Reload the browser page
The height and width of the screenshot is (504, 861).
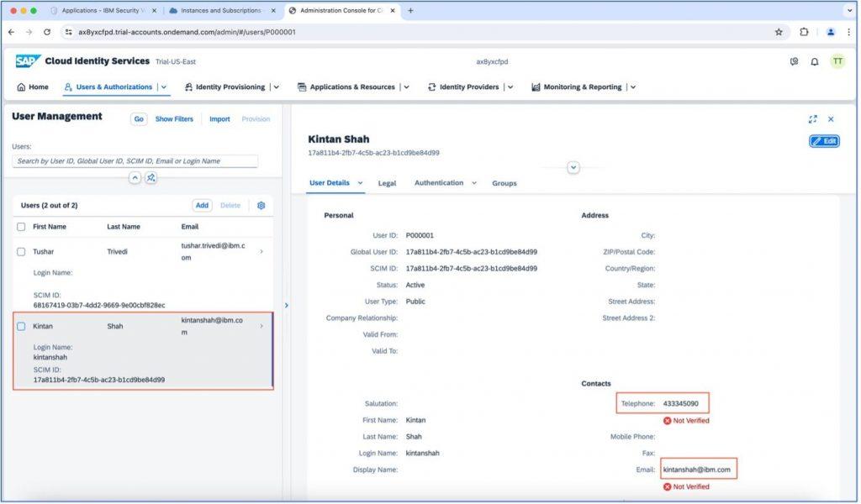[47, 33]
